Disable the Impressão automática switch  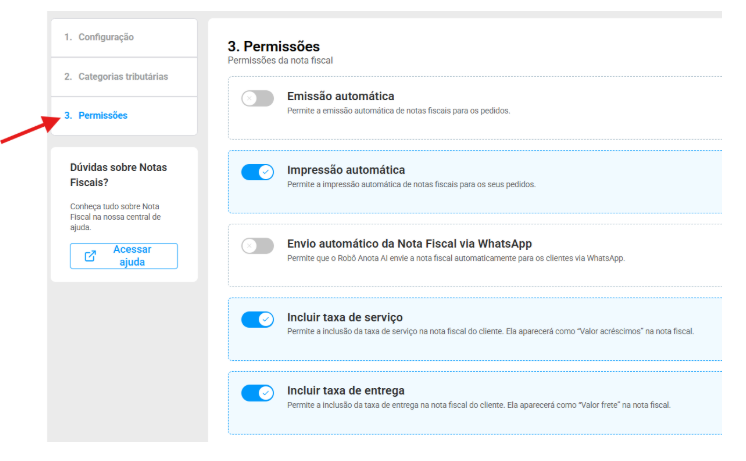[x=257, y=172]
